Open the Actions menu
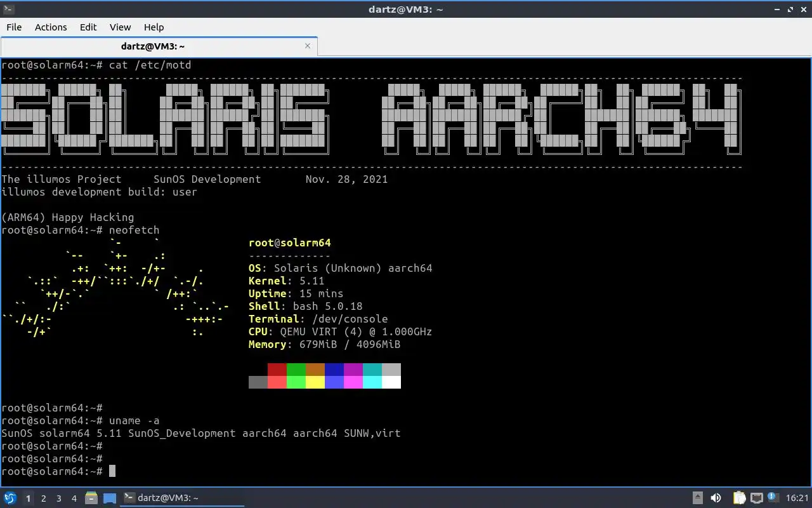 click(51, 27)
